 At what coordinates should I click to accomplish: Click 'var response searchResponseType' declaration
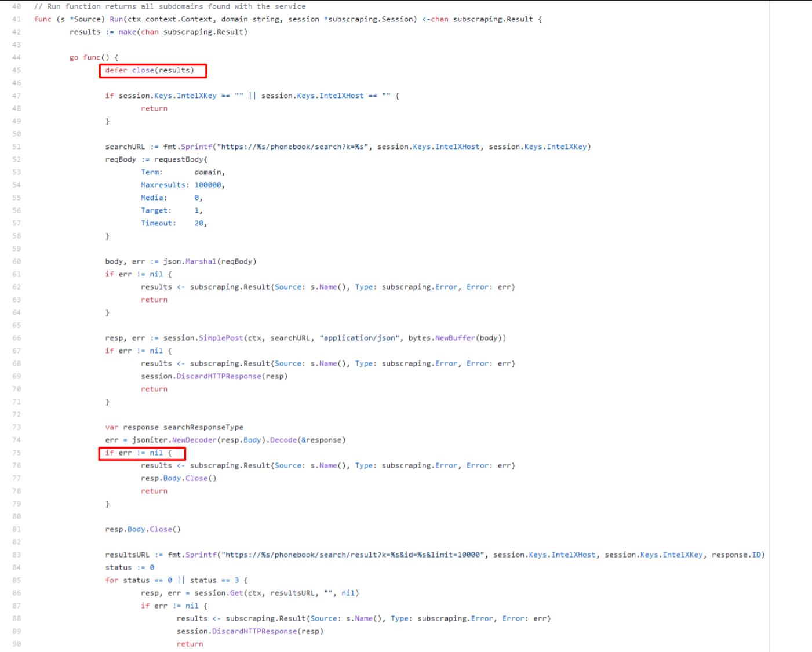(x=174, y=427)
